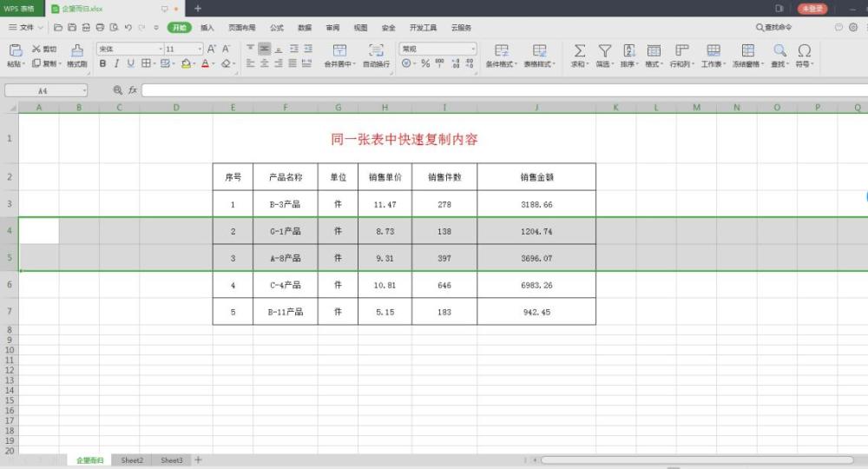Expand the File (文件) menu arrow
The image size is (868, 469).
(41, 27)
